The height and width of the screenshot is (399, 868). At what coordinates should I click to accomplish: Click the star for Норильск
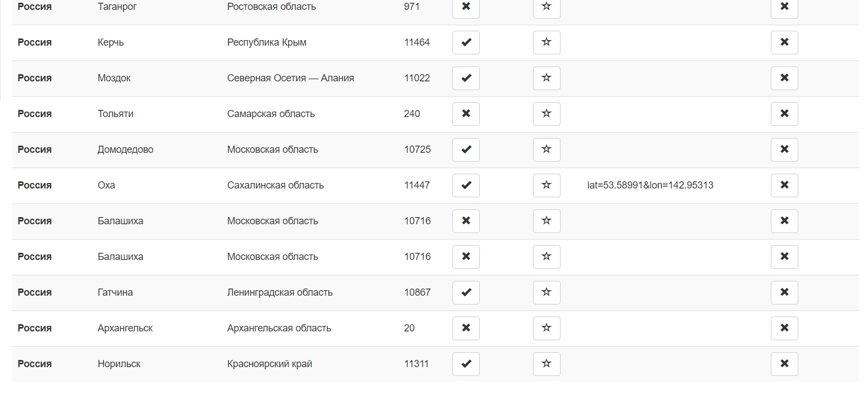point(546,364)
